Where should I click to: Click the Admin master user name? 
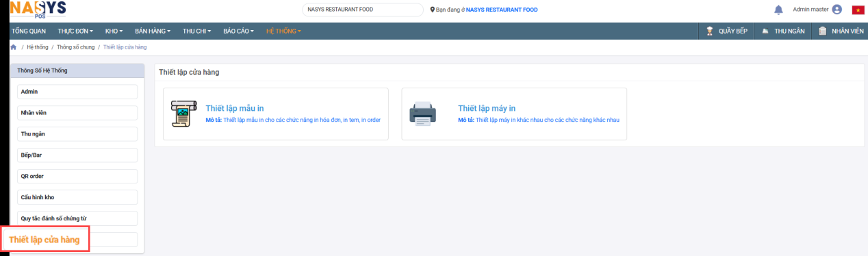tap(810, 10)
